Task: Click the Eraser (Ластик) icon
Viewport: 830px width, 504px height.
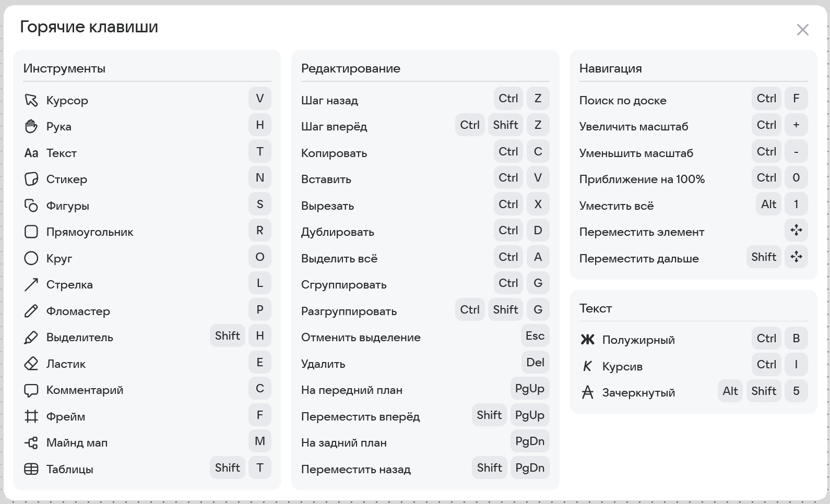Action: (31, 364)
